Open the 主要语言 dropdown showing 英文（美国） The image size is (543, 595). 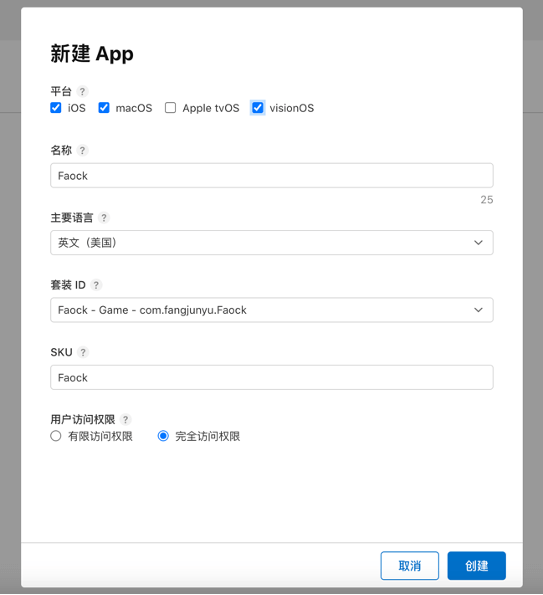(272, 242)
